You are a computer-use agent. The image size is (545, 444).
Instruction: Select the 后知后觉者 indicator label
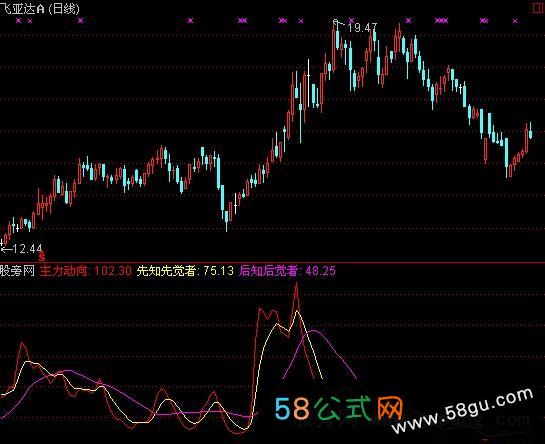coord(268,271)
